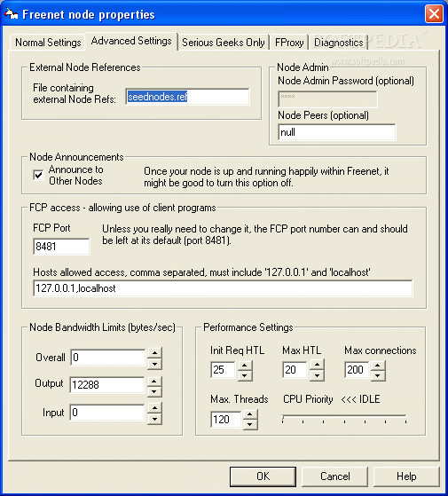Screen dimensions: 448x496
Task: Click the Max connections field
Action: pos(357,369)
